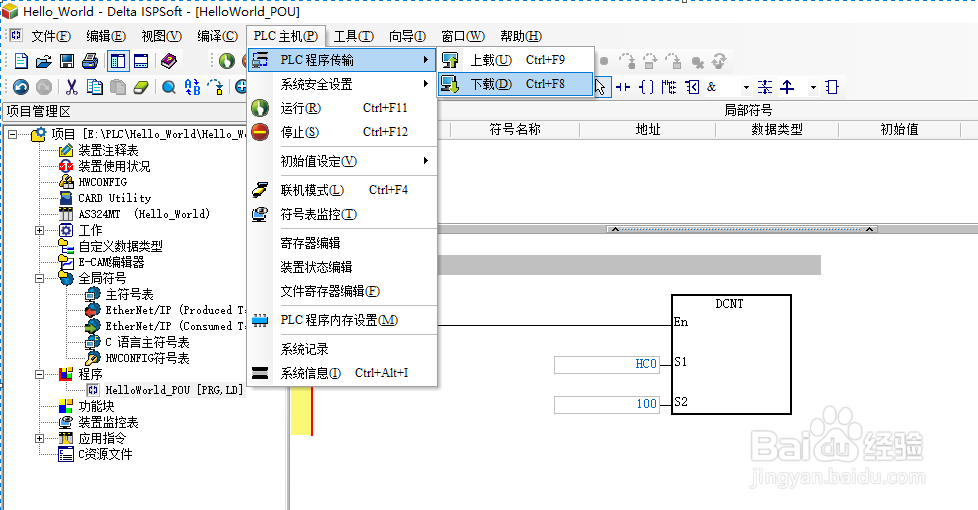The width and height of the screenshot is (978, 510).
Task: Click the 100 input field at S2
Action: 607,404
